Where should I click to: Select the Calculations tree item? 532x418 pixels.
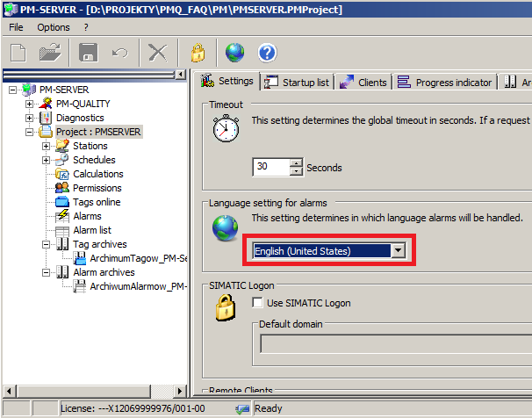pyautogui.click(x=98, y=174)
